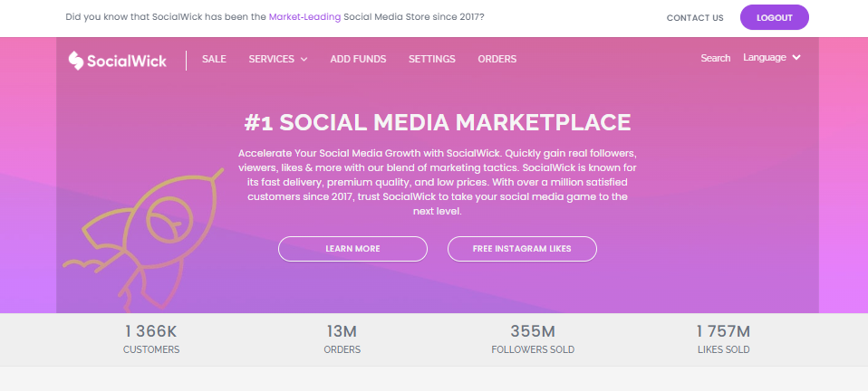Select the Free Instagram Likes button
Screen dimensions: 868x391
pos(522,248)
